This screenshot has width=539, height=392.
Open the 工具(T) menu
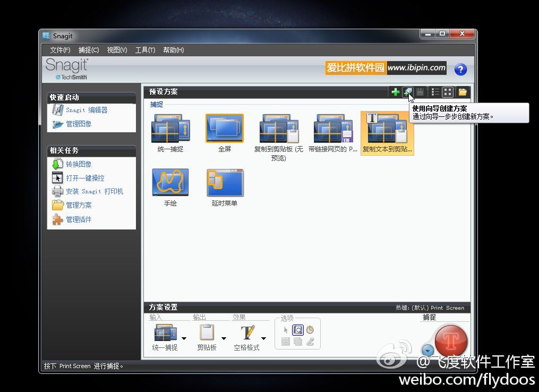145,50
